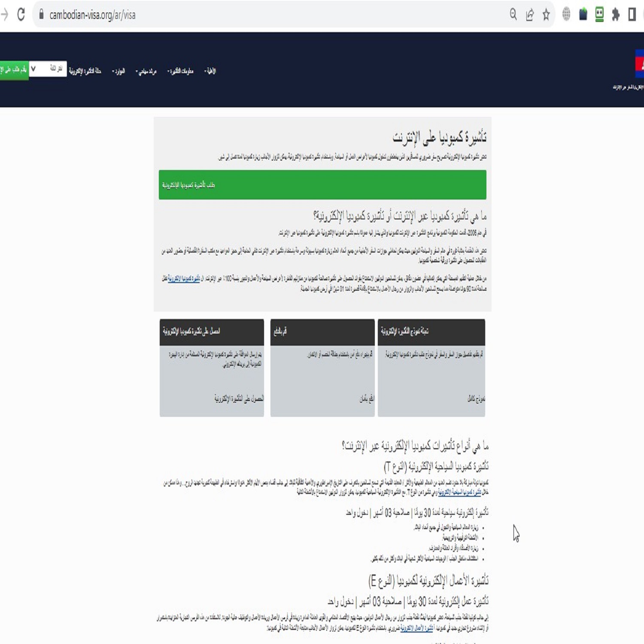The image size is (644, 644).
Task: Click heading 'تأشيرة الأعمال الإلكترونية لكمبوديا (النوع E)'
Action: [428, 581]
